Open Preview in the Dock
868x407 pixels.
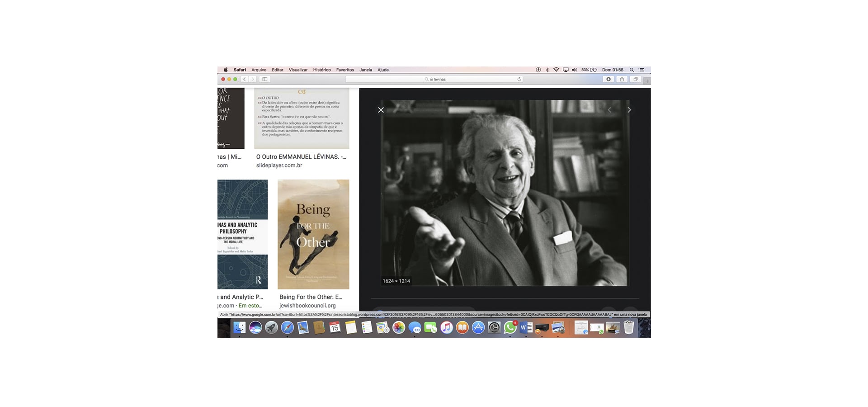click(x=558, y=327)
